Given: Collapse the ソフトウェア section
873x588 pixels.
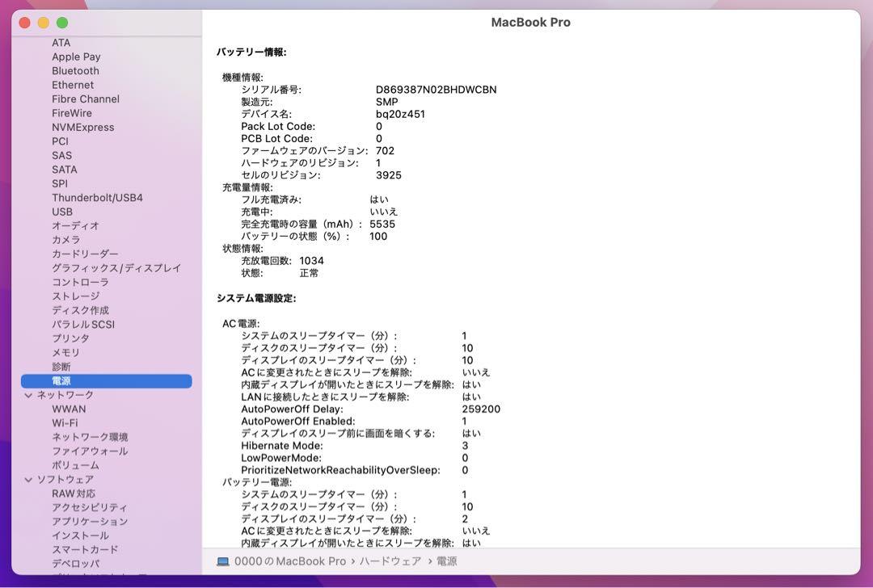Looking at the screenshot, I should click(28, 480).
